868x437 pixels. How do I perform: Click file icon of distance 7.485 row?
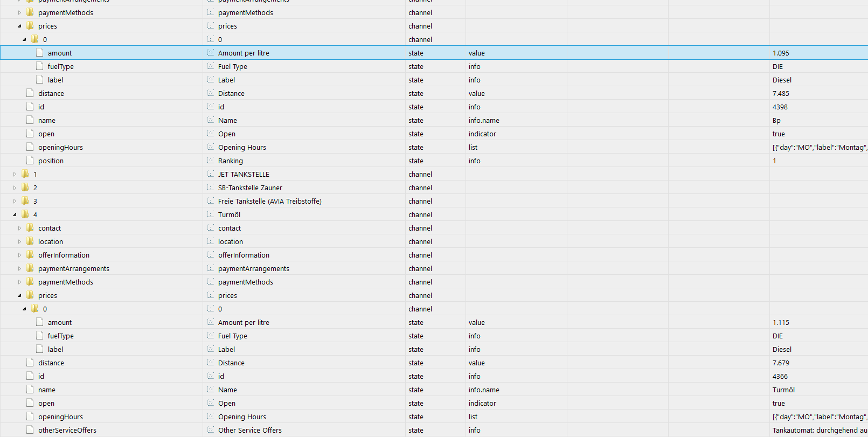click(30, 93)
